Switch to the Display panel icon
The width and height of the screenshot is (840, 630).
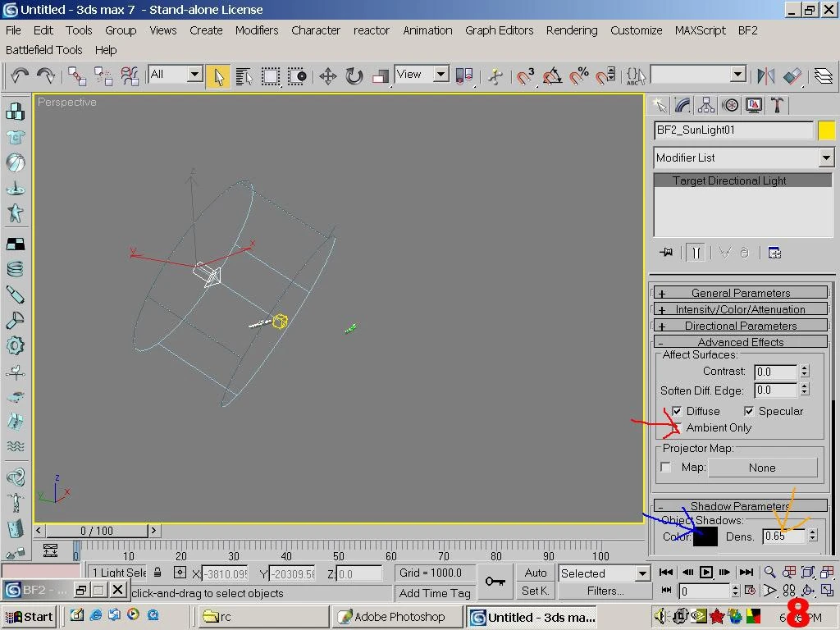pyautogui.click(x=753, y=105)
